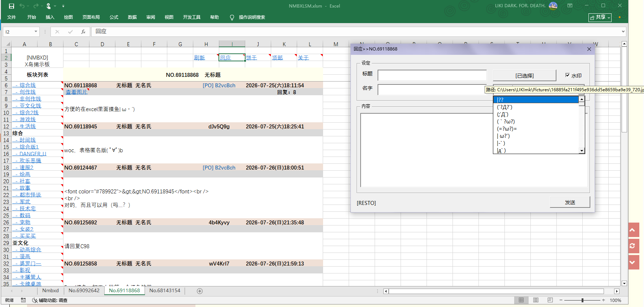Click the lightbulb search icon
Image resolution: width=644 pixels, height=307 pixels.
coord(232,17)
